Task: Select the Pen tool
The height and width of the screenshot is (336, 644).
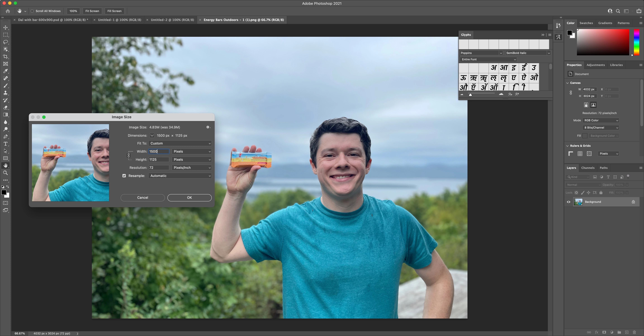Action: [x=5, y=137]
